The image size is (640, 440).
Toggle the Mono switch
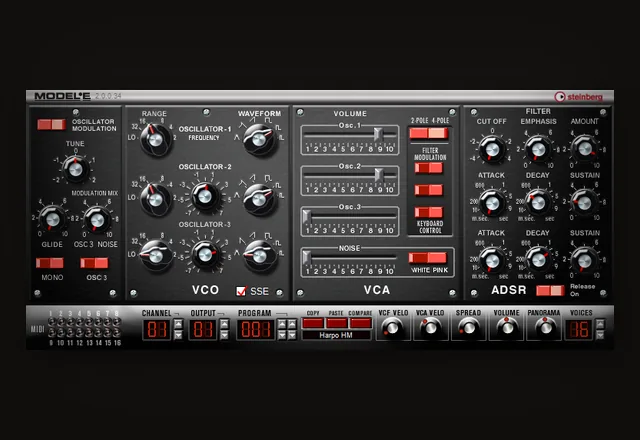click(50, 263)
